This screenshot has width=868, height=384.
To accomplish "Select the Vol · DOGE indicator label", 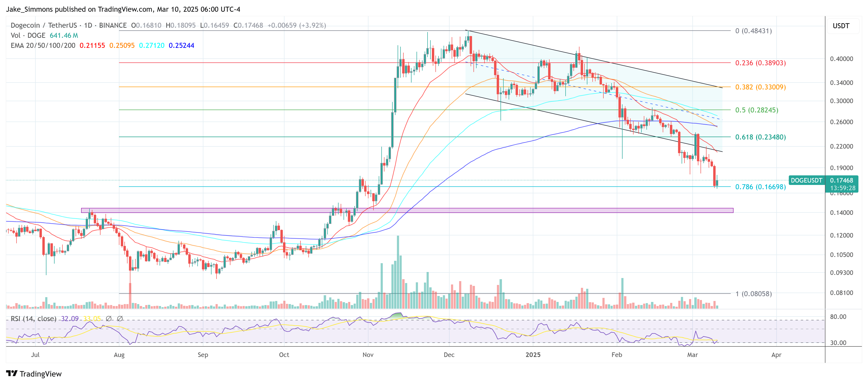I will pyautogui.click(x=28, y=35).
